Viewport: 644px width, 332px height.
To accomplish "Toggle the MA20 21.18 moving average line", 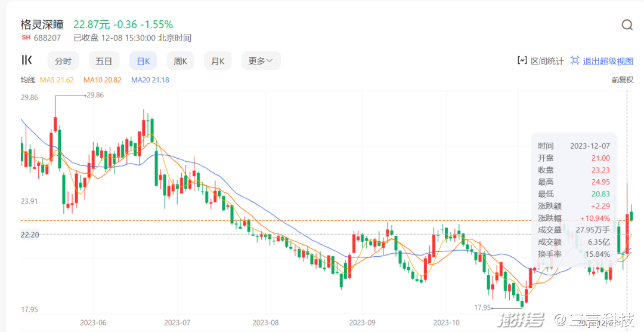I will pos(150,79).
